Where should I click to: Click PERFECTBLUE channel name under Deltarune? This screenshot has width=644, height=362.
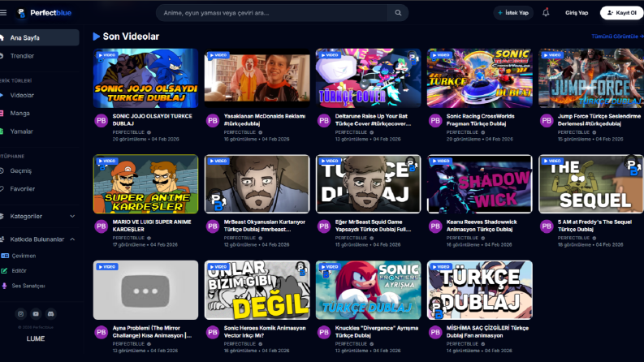click(x=351, y=132)
